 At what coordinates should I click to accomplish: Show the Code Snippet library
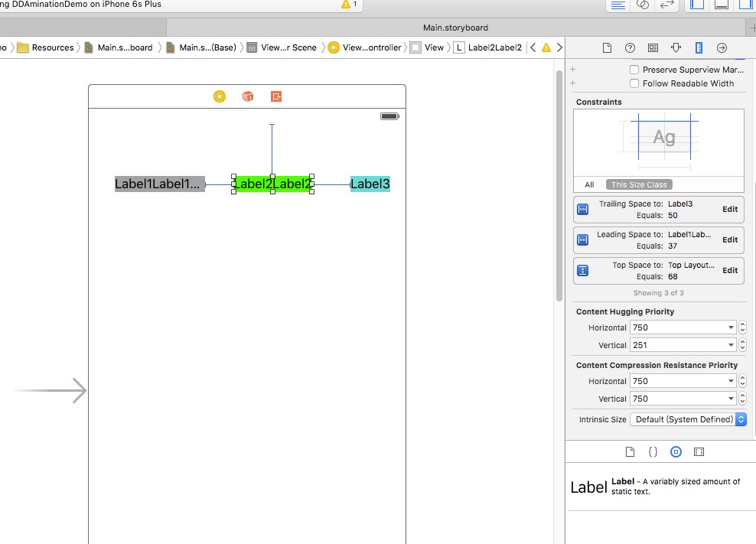point(653,452)
